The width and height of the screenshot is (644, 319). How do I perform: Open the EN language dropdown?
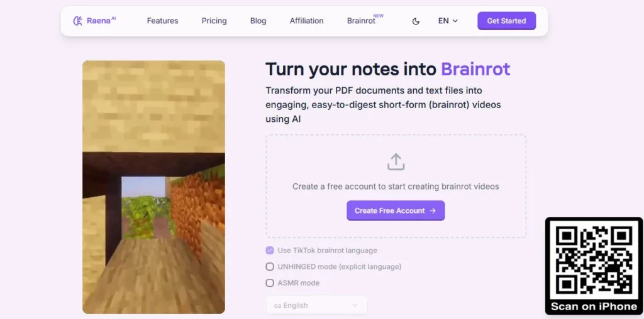(448, 21)
